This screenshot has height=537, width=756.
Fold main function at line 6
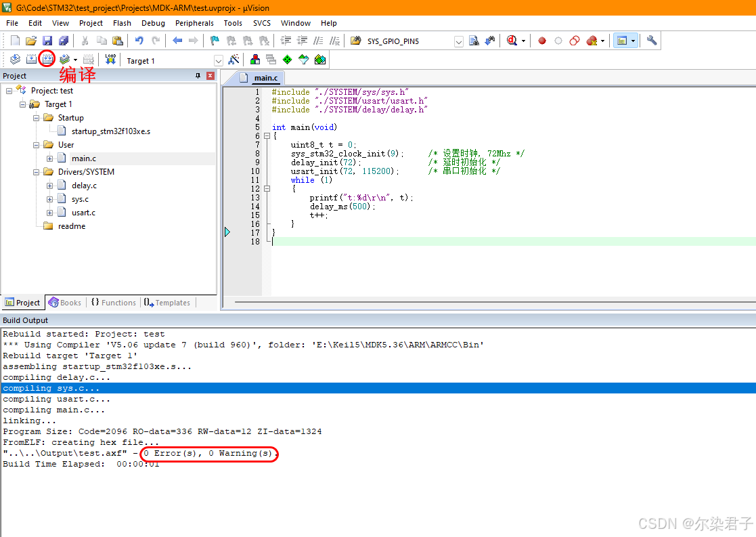(x=267, y=136)
